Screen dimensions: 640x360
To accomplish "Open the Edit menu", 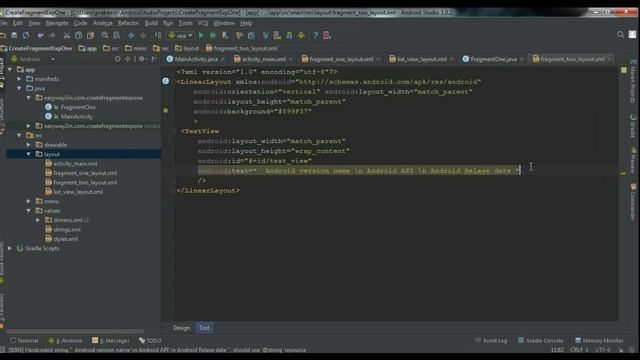I will 18,23.
